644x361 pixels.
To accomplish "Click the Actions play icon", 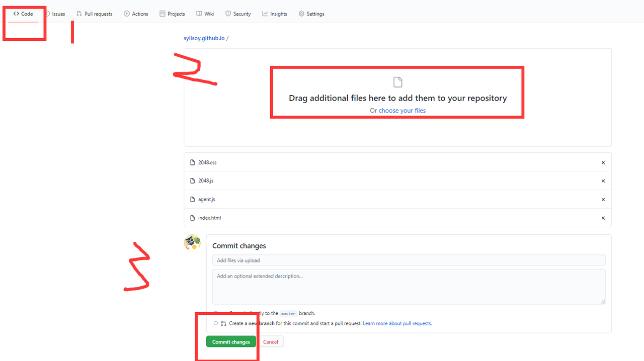I will pos(127,14).
